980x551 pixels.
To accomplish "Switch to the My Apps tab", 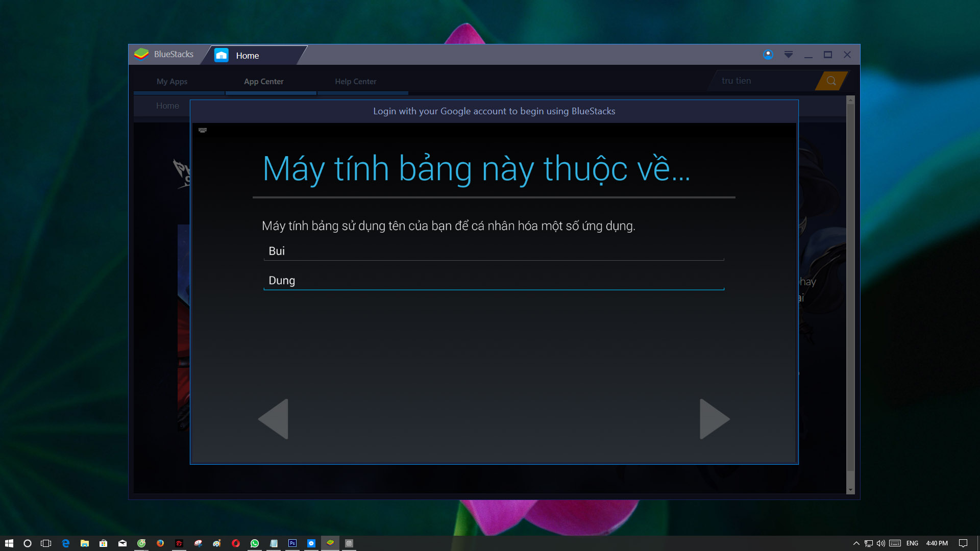I will (172, 82).
